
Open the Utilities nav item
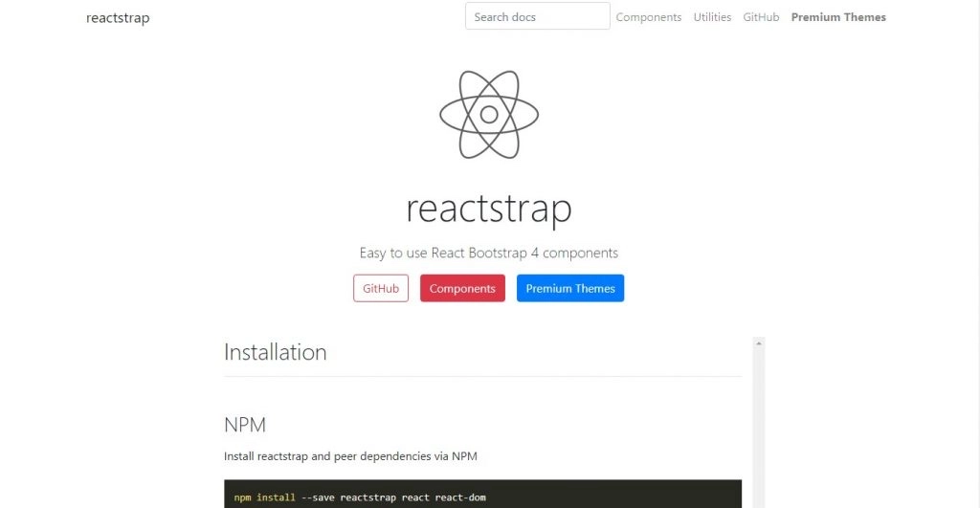pos(712,17)
